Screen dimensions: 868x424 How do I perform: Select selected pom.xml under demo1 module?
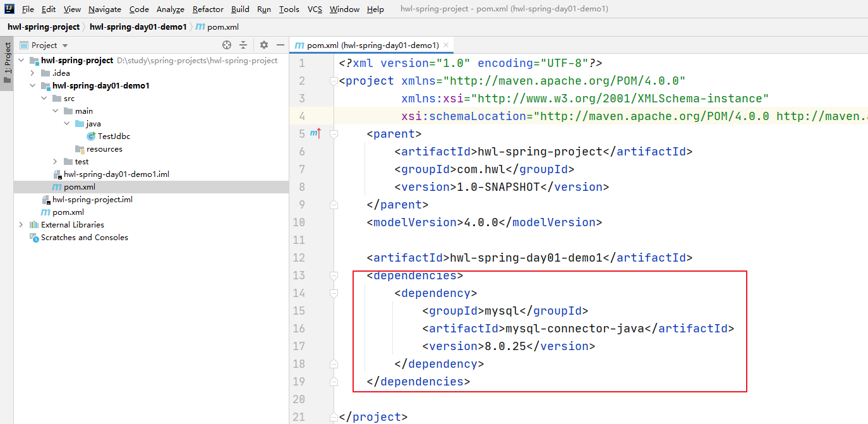tap(80, 187)
